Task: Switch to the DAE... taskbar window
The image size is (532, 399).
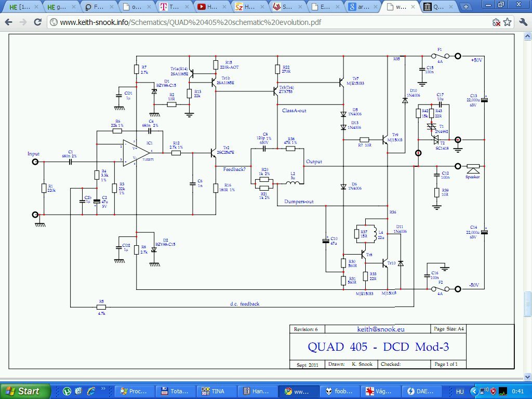Action: point(422,391)
